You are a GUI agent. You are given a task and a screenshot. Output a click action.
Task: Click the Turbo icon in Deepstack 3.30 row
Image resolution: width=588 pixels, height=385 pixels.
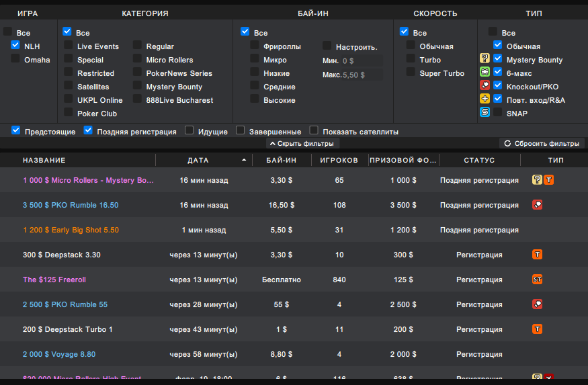click(x=538, y=255)
